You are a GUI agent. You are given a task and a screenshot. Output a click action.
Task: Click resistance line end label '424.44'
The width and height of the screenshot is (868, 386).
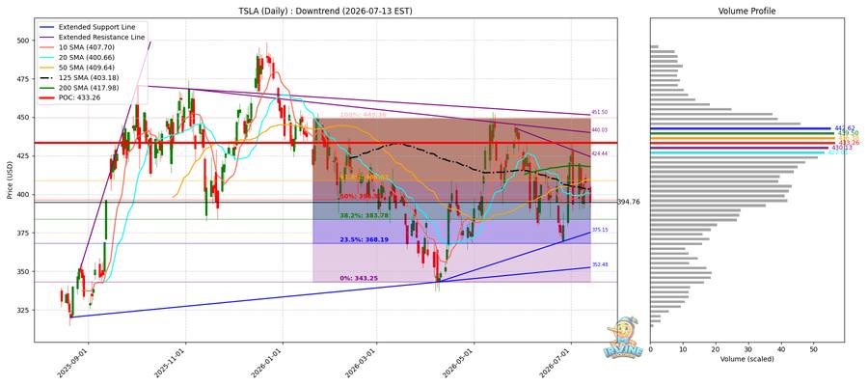point(600,153)
